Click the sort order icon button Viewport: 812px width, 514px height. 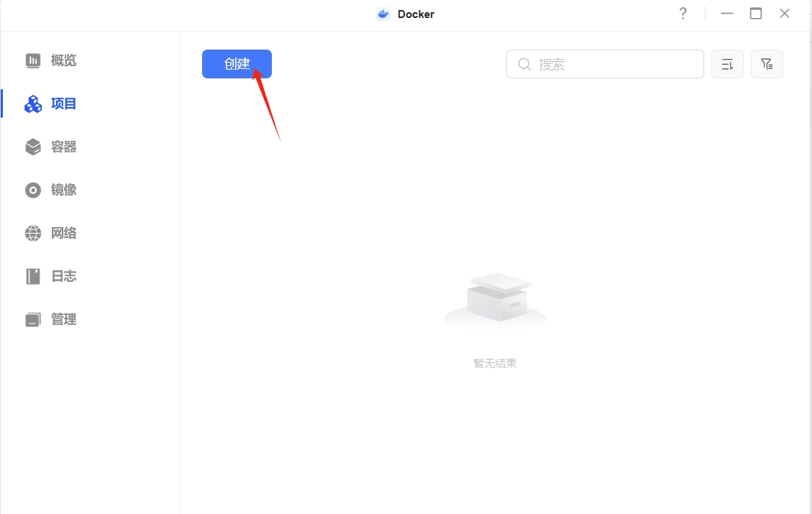[x=727, y=64]
